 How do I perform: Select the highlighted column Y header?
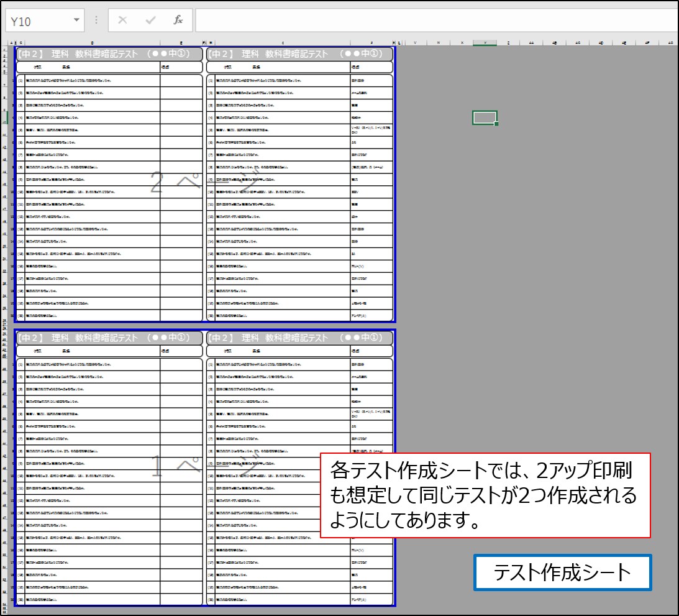pos(485,43)
